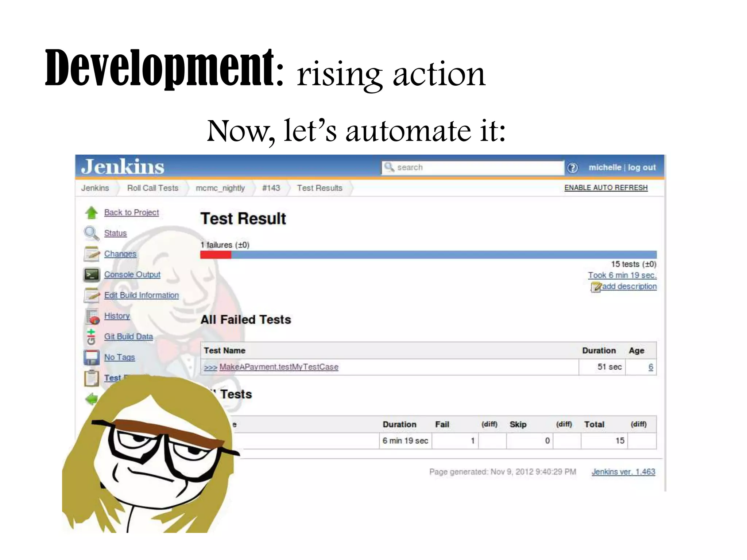Click the History chart icon
The image size is (747, 560).
pos(92,316)
